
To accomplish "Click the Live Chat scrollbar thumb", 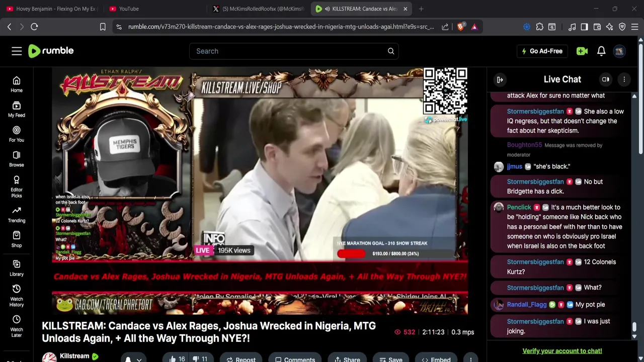I will click(x=634, y=328).
